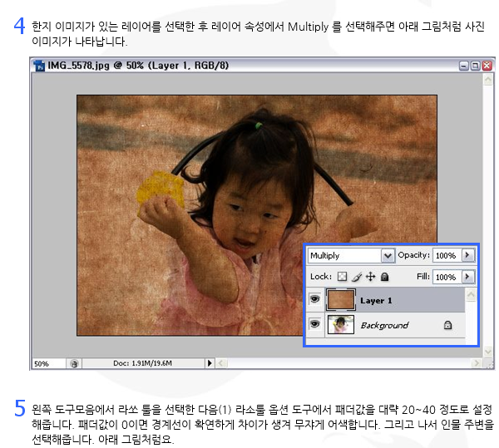This screenshot has width=499, height=448.
Task: Click the status bar preview icon
Action: tap(74, 363)
